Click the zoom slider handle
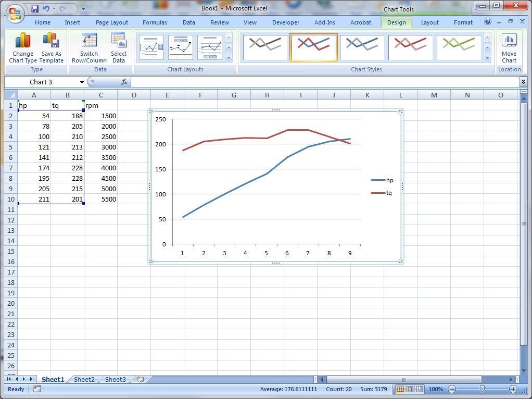 [x=482, y=389]
